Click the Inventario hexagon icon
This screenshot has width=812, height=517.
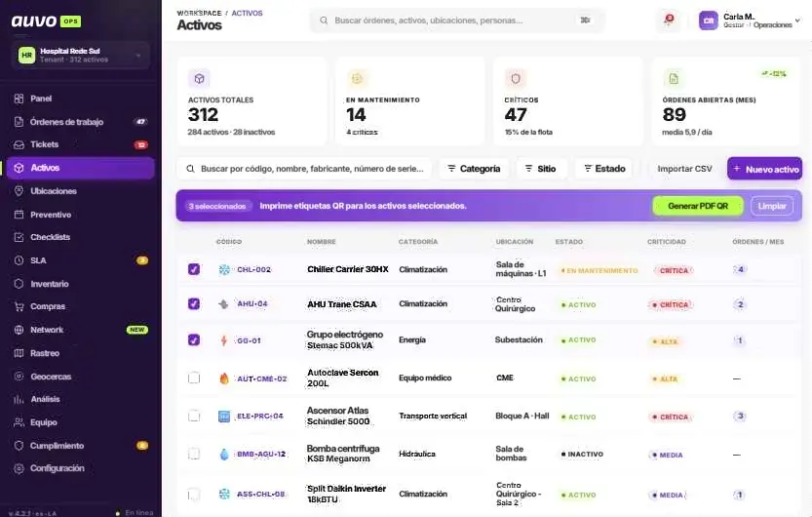click(x=19, y=284)
